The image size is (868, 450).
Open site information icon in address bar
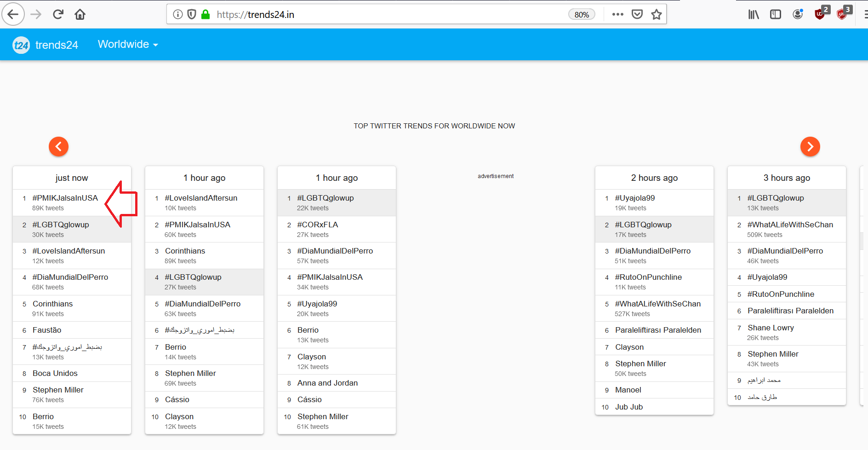click(x=178, y=14)
